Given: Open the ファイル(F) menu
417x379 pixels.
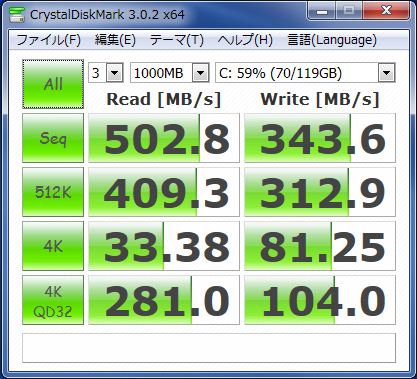Looking at the screenshot, I should pos(49,40).
